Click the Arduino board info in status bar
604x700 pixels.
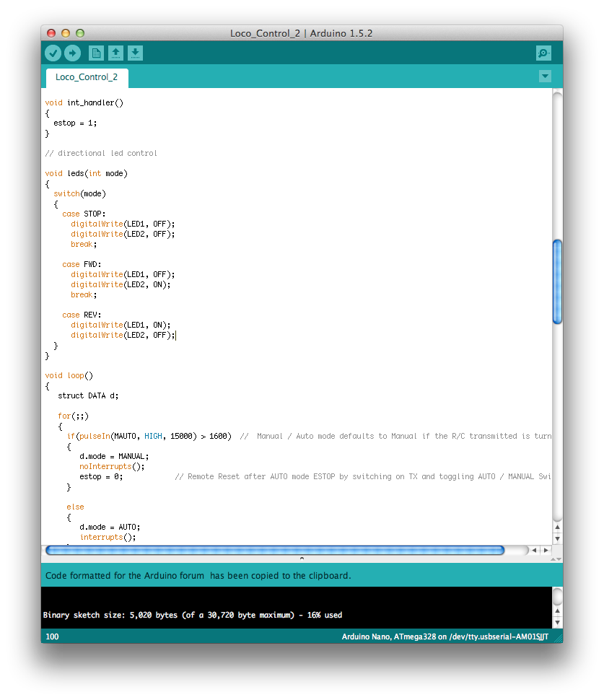pyautogui.click(x=444, y=636)
